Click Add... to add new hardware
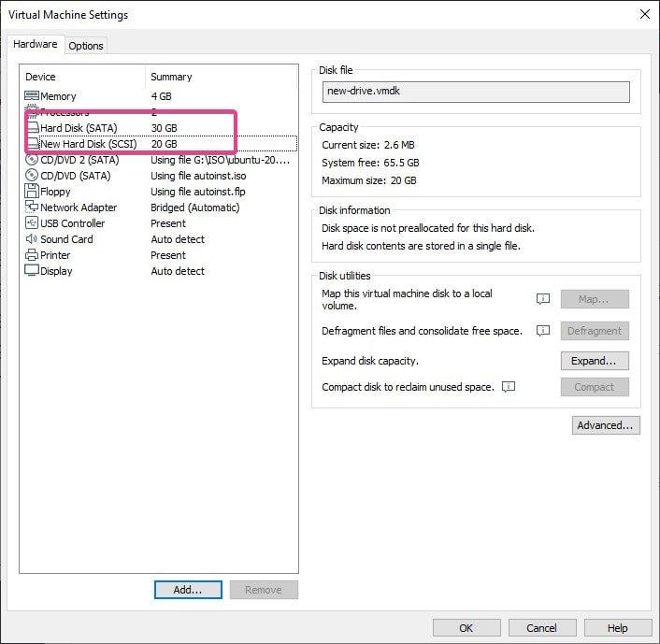Viewport: 660px width, 644px height. point(188,590)
